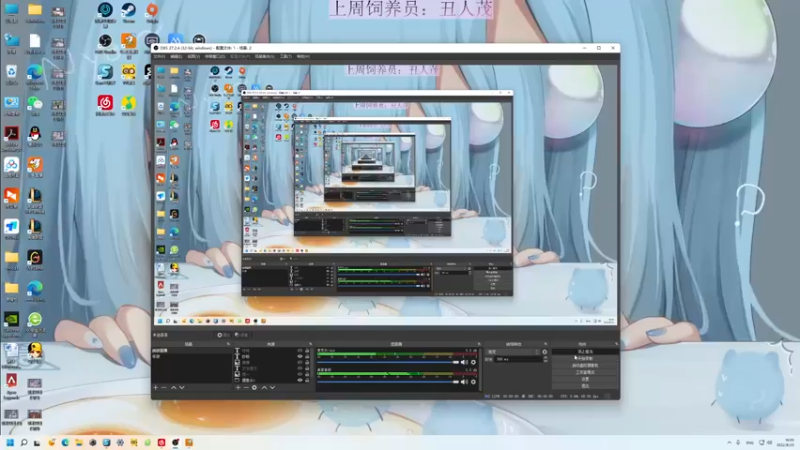Screen dimensions: 800x450
Task: Open the 工具 (Tools) menu in OBS
Action: 286,57
